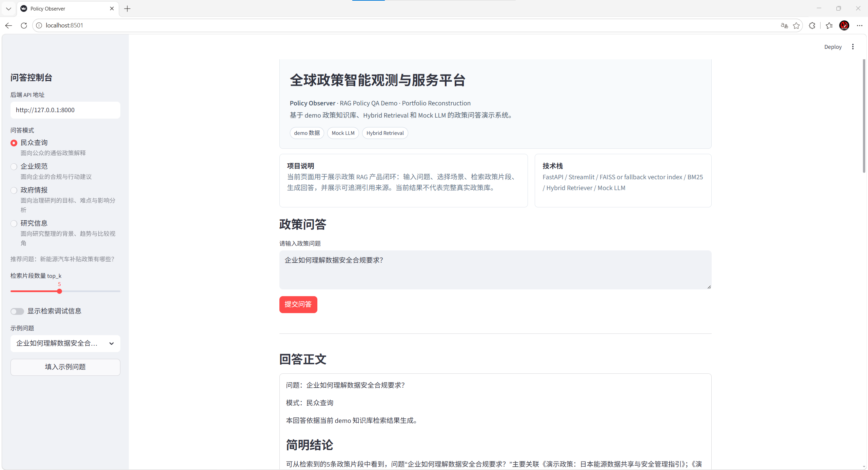Open browser extensions icon
The image size is (868, 470).
coord(812,25)
